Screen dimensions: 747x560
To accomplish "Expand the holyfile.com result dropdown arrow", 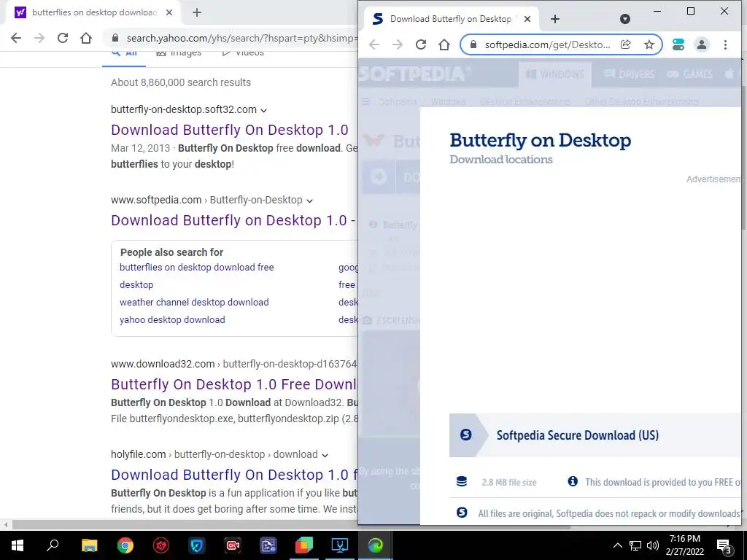I will pos(325,455).
